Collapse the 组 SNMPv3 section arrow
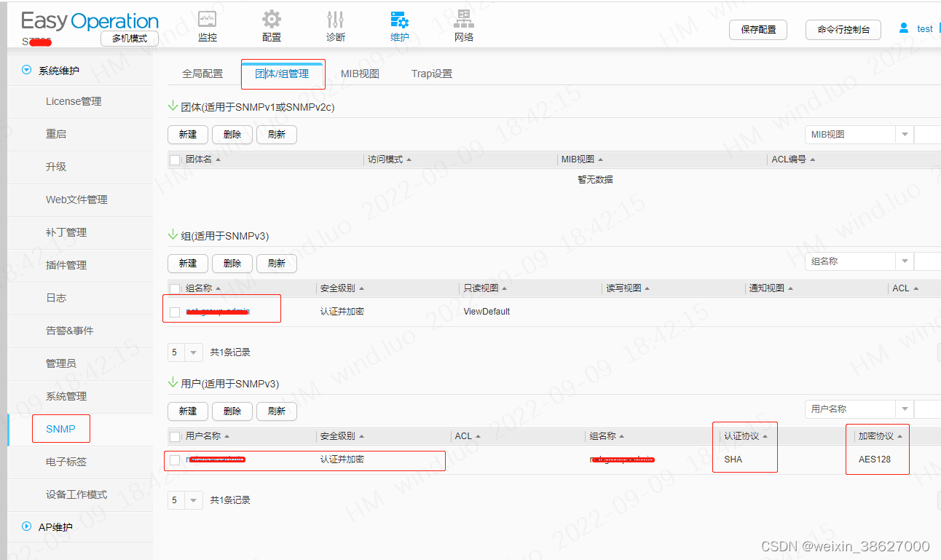 (173, 235)
